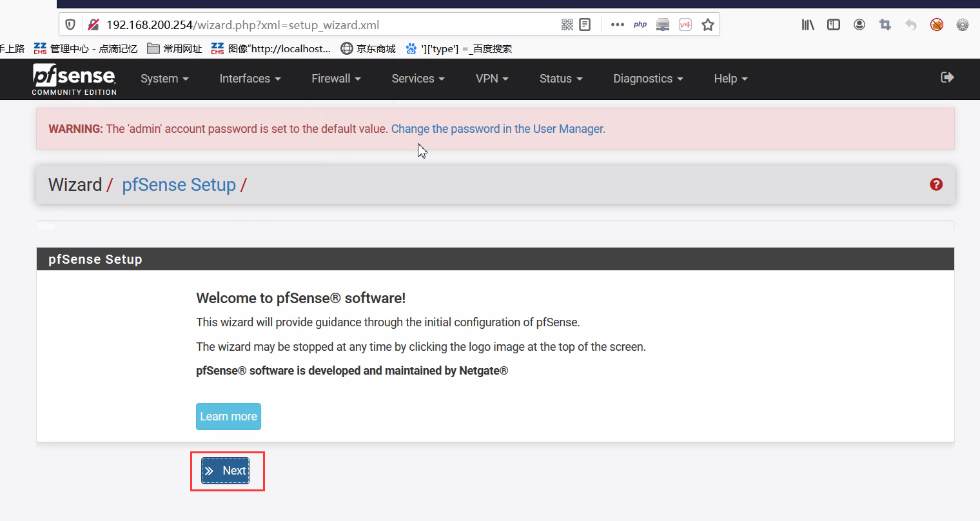Open the 图像"http://localhost... bookmark
The height and width of the screenshot is (521, 980).
pyautogui.click(x=271, y=48)
